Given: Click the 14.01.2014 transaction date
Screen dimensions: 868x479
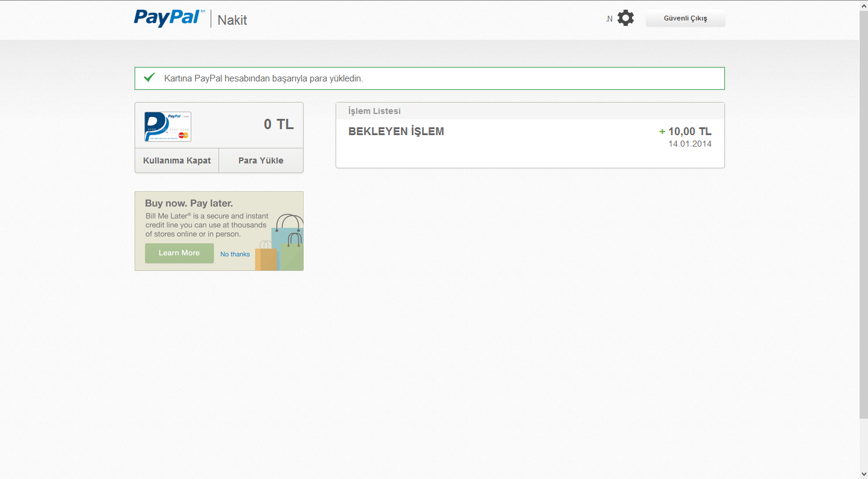Looking at the screenshot, I should pyautogui.click(x=690, y=144).
